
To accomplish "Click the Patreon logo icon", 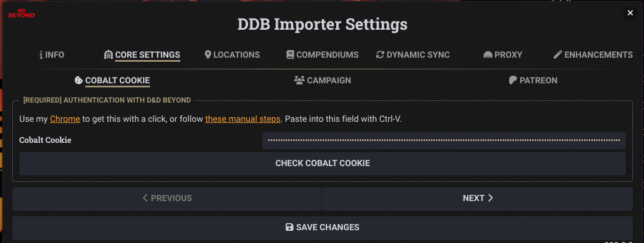I will [x=513, y=80].
